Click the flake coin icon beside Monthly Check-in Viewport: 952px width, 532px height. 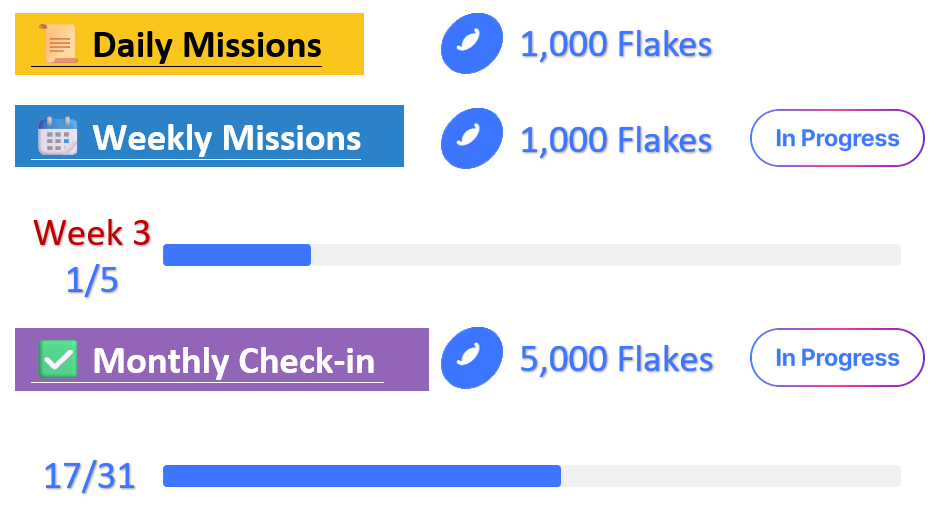click(471, 359)
